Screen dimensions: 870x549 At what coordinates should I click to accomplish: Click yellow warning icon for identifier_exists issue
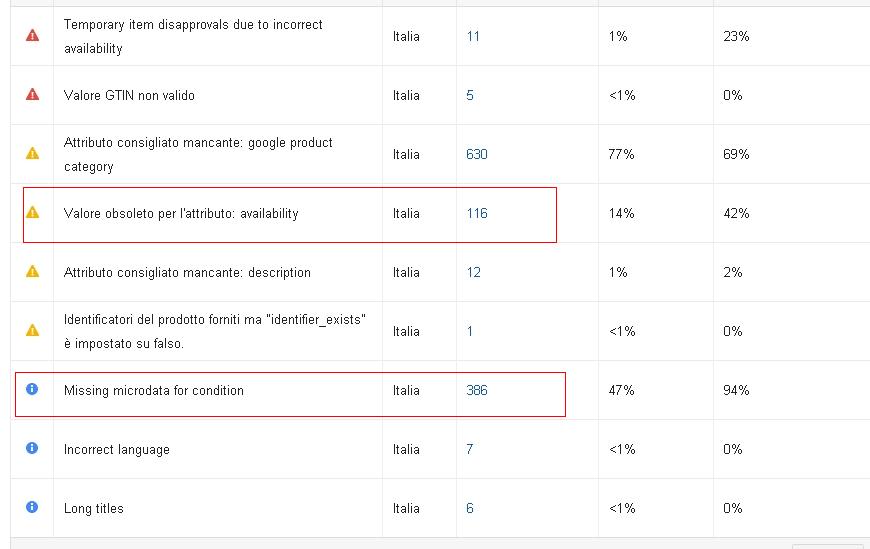(32, 330)
